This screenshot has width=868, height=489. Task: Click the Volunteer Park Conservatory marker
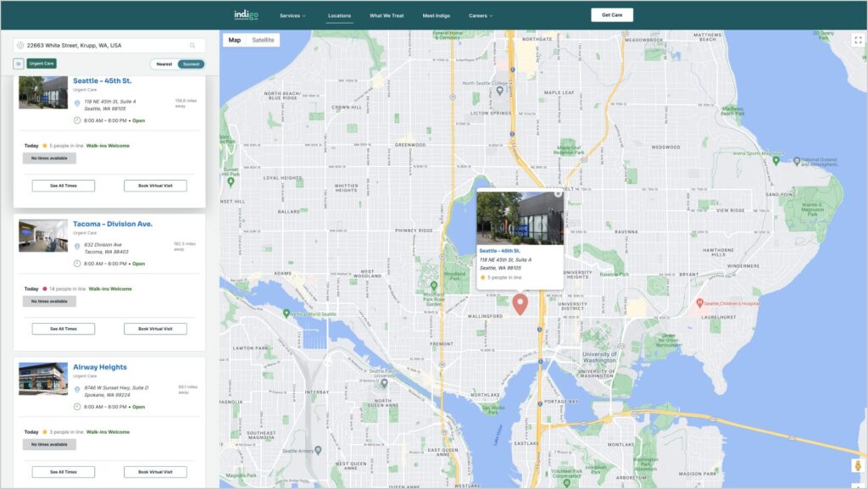click(566, 483)
